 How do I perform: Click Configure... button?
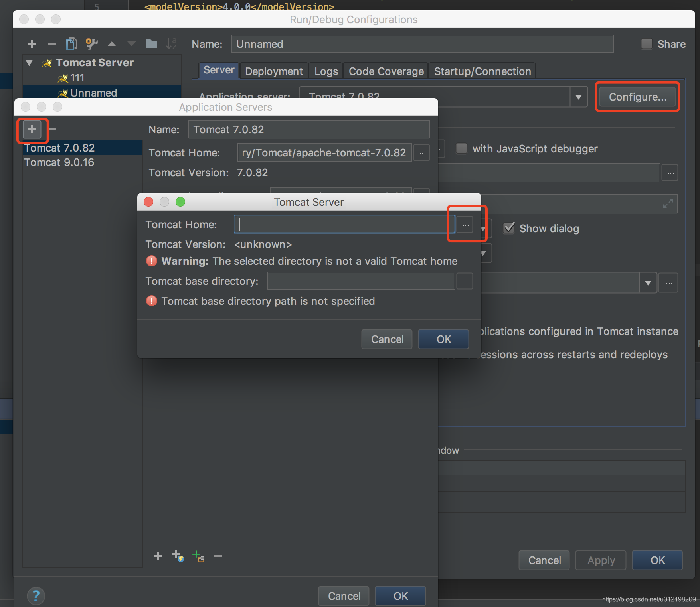(x=638, y=97)
